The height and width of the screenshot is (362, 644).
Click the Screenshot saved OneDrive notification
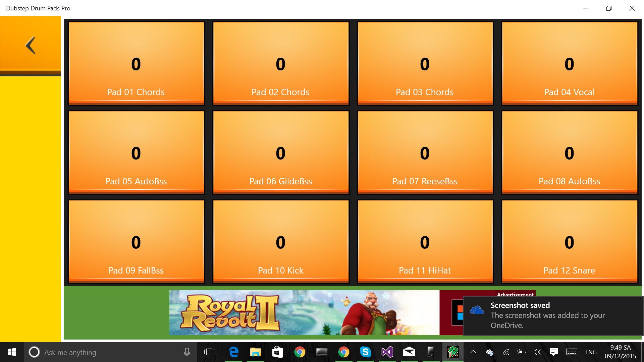pos(553,315)
